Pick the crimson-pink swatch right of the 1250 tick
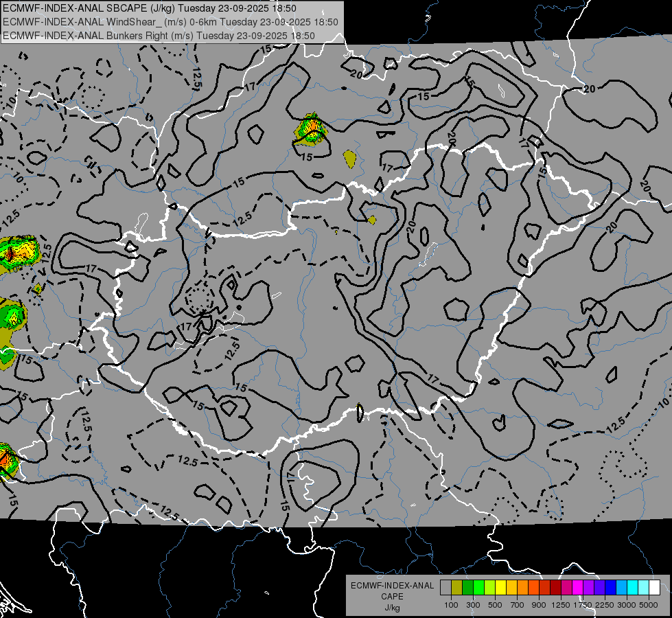 (566, 588)
